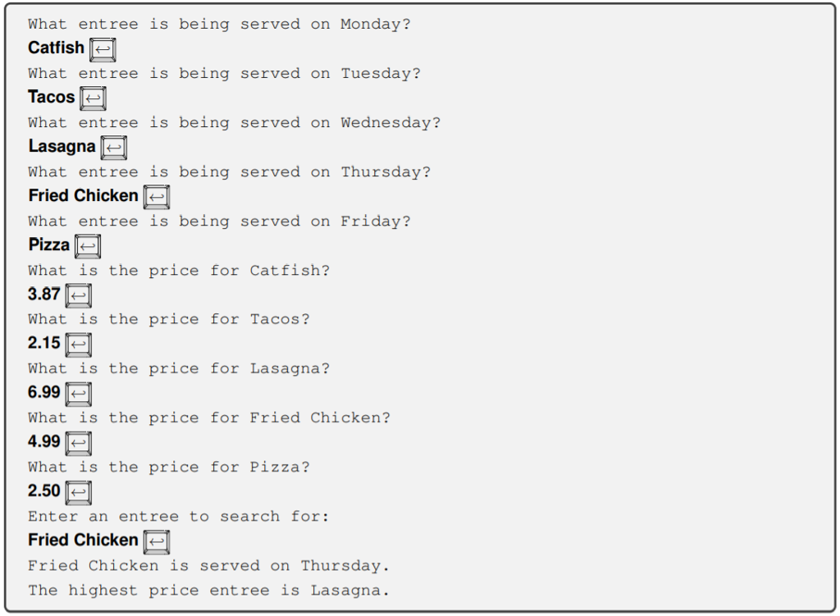This screenshot has height=616, width=840.
Task: Click the Enter key icon after 4.99
Action: [x=78, y=443]
